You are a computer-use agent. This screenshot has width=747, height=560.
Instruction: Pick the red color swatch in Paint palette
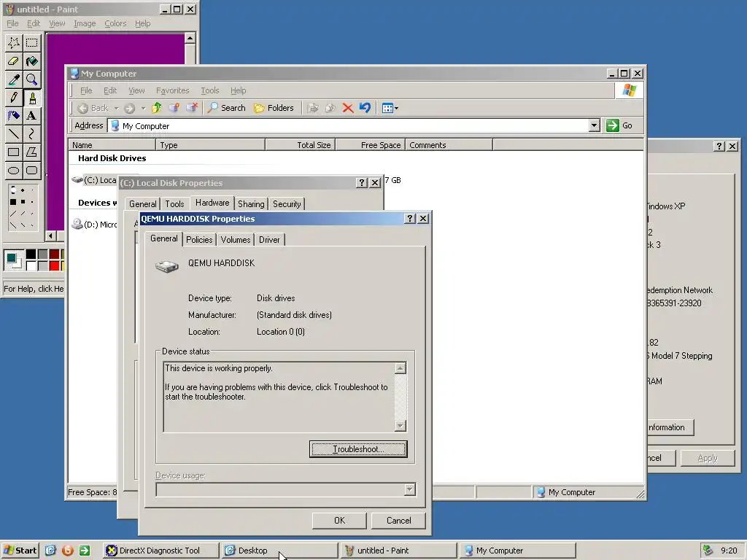coord(54,265)
